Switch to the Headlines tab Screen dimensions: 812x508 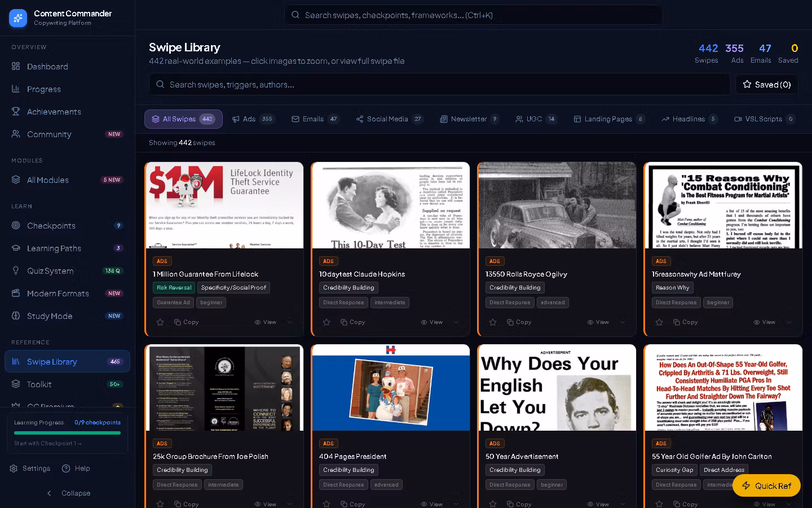pyautogui.click(x=690, y=119)
